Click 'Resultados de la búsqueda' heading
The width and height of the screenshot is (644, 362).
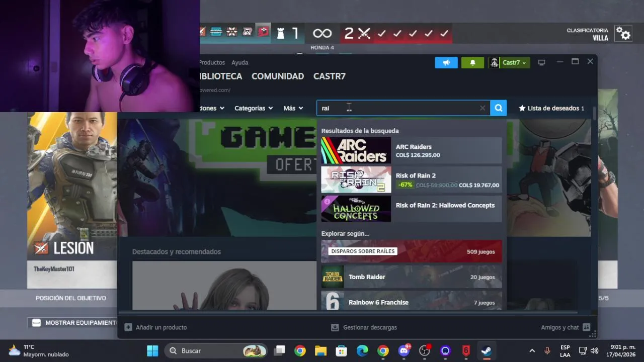tap(360, 131)
